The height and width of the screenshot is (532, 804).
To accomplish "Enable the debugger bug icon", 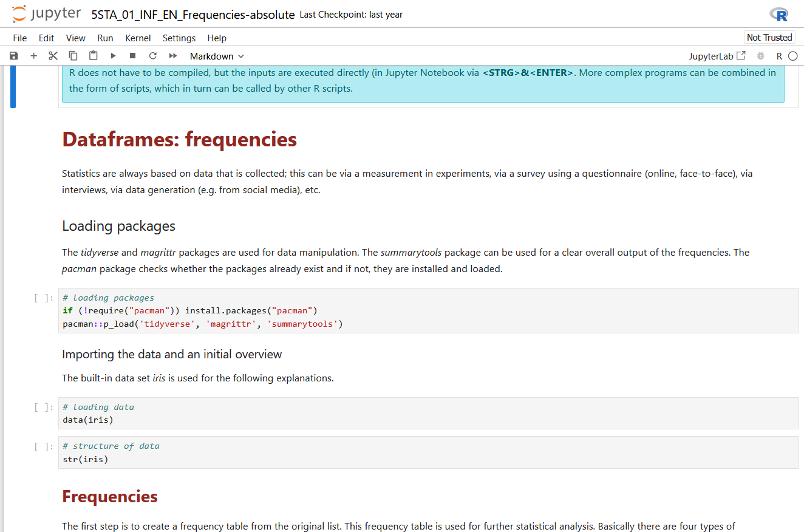I will tap(760, 56).
